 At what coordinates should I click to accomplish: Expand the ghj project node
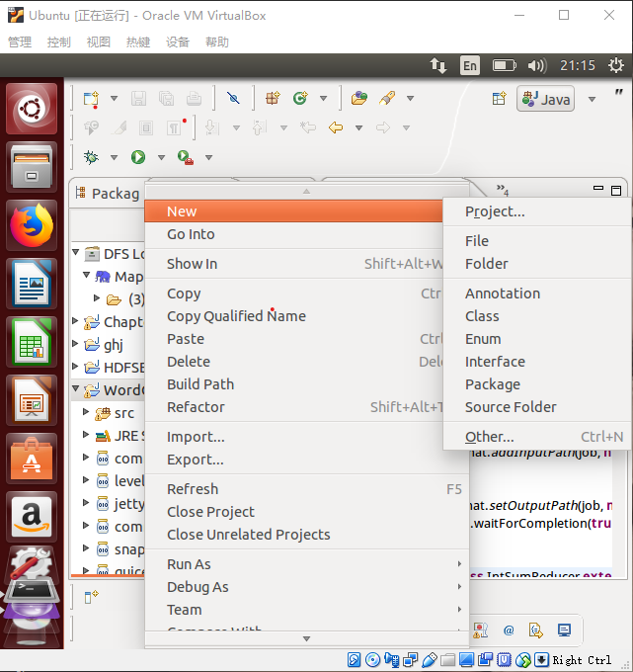pyautogui.click(x=75, y=343)
